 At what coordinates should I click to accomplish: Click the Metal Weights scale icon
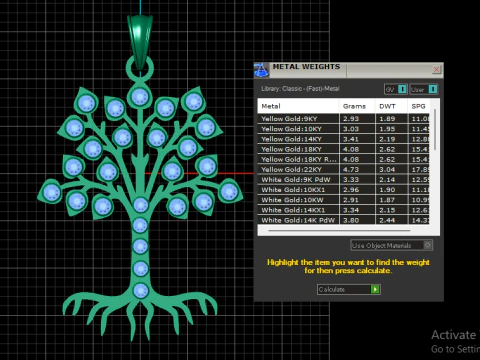click(261, 70)
